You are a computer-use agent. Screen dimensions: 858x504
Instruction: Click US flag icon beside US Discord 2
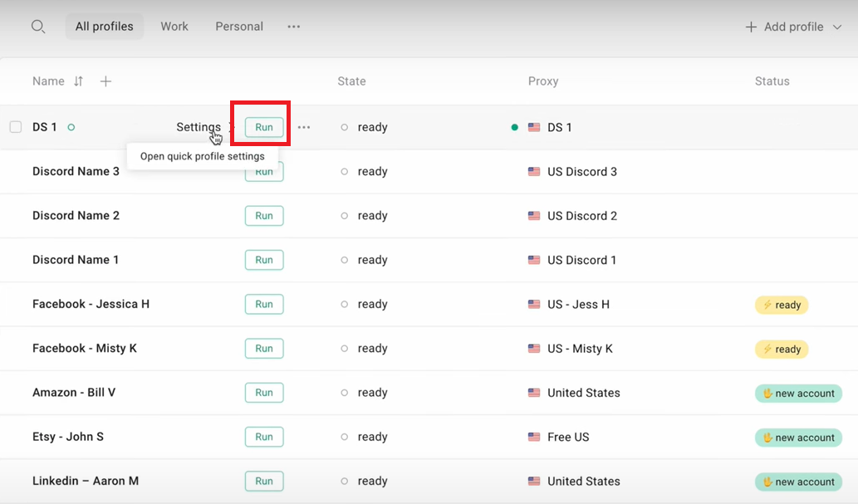click(534, 216)
